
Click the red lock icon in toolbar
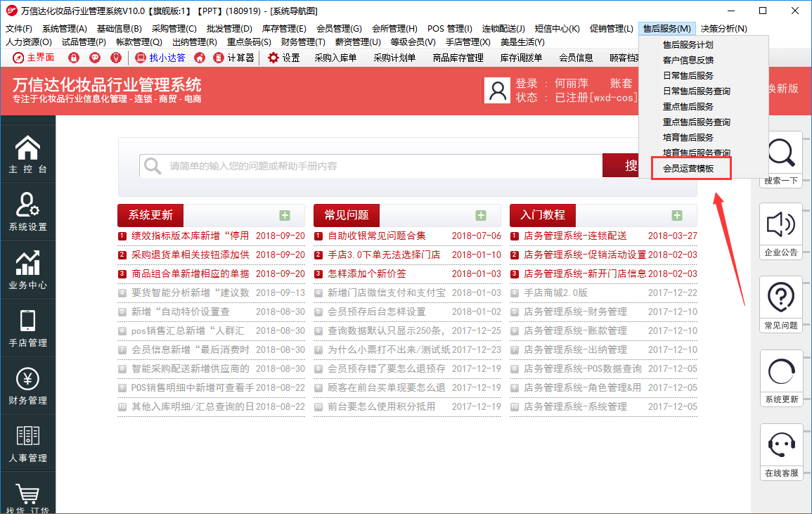(74, 58)
